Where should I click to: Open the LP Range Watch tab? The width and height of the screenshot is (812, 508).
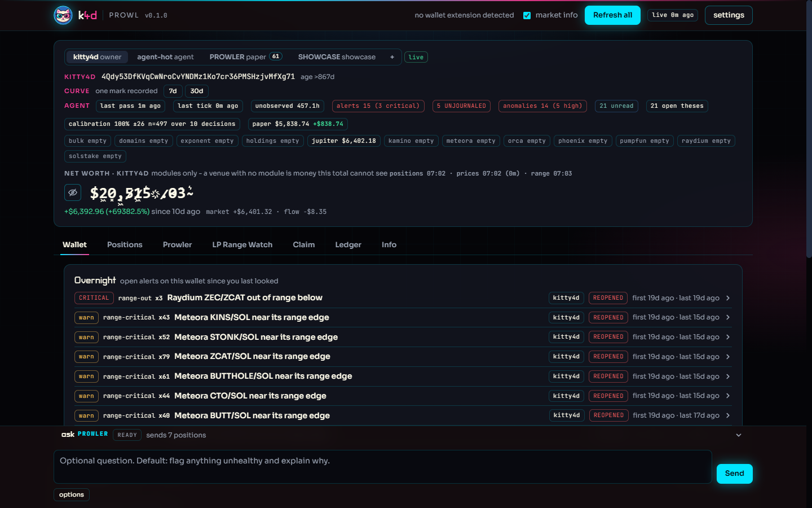242,244
